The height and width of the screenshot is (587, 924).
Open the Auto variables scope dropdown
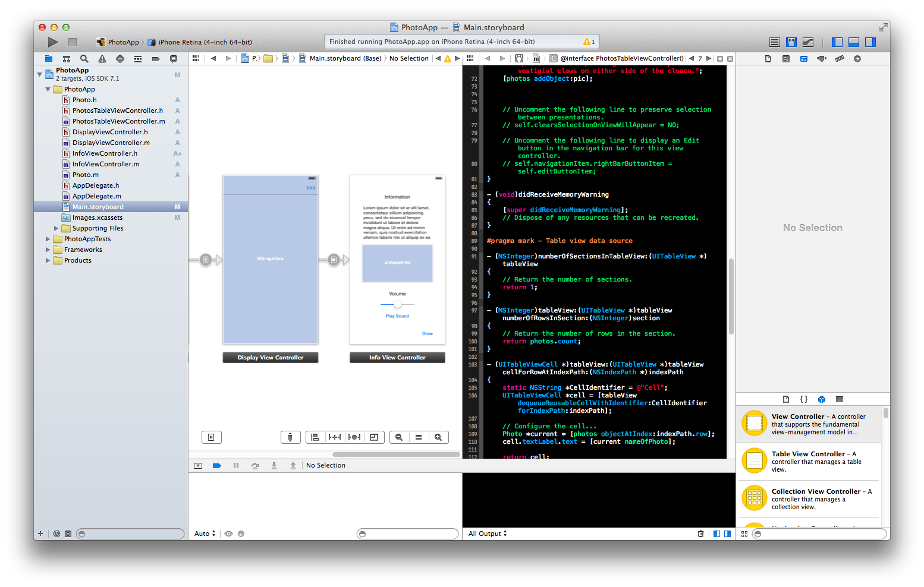205,534
